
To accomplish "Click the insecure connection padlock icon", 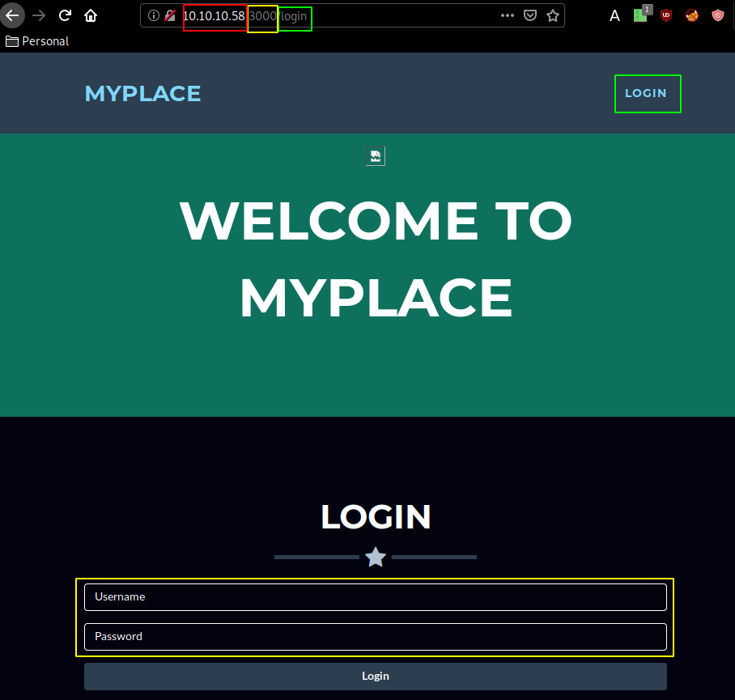I will click(x=170, y=16).
